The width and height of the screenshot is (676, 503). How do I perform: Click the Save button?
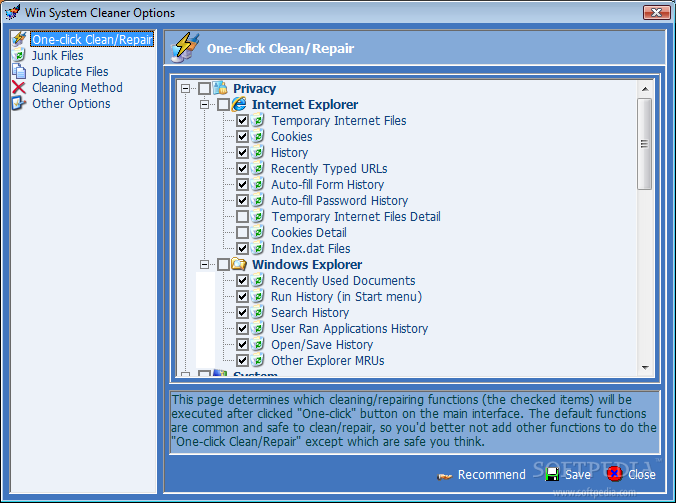tap(568, 475)
